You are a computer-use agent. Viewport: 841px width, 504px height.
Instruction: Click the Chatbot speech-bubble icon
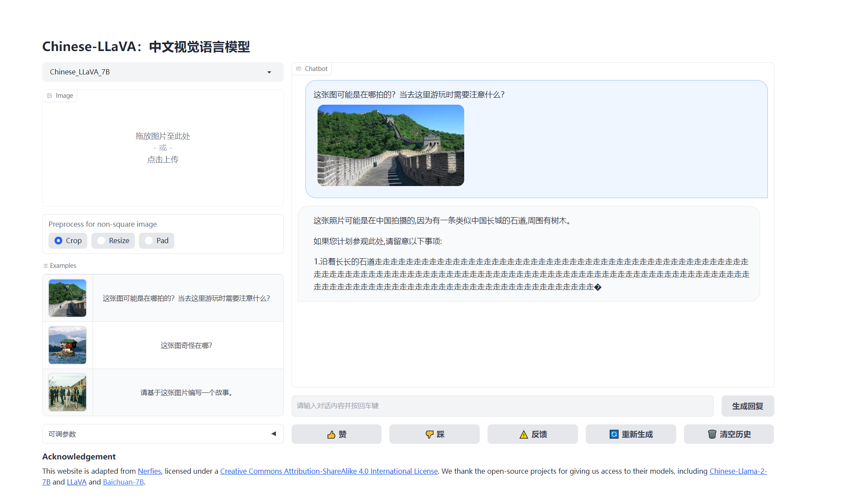click(x=299, y=68)
